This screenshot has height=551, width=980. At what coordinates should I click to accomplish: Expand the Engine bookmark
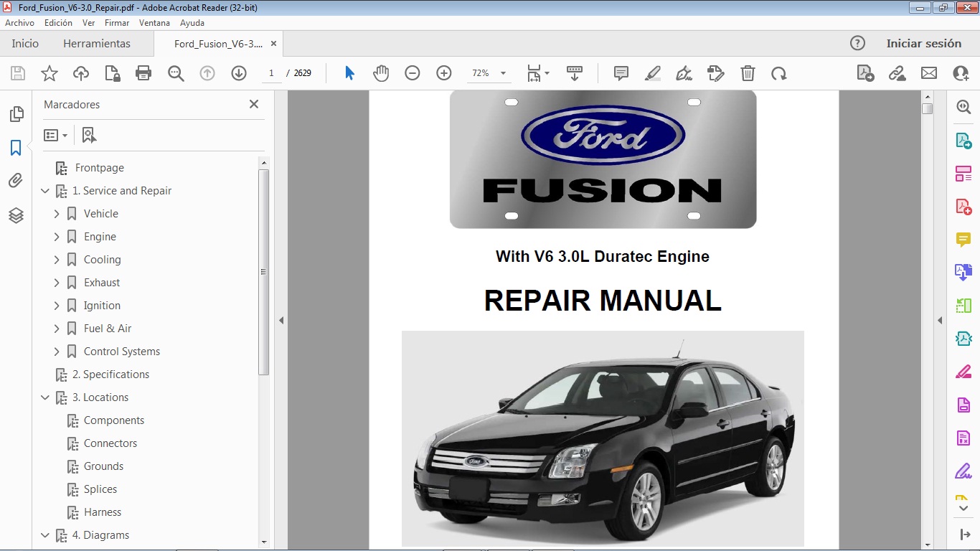(x=57, y=236)
